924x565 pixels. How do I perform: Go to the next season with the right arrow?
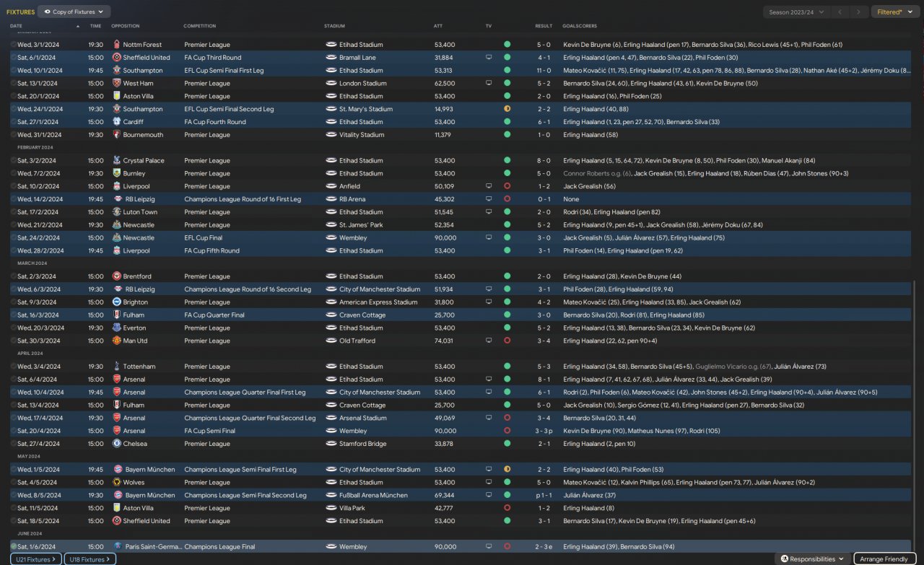tap(858, 12)
